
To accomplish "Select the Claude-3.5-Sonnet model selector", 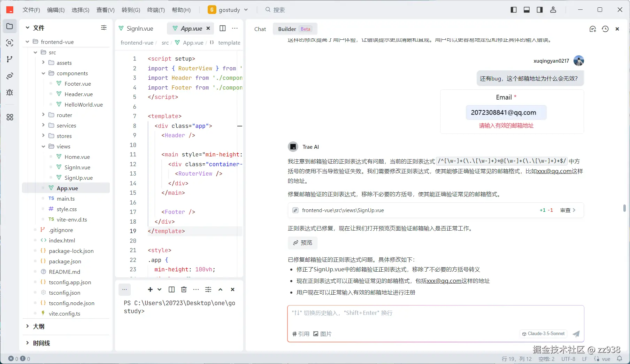I will (543, 334).
